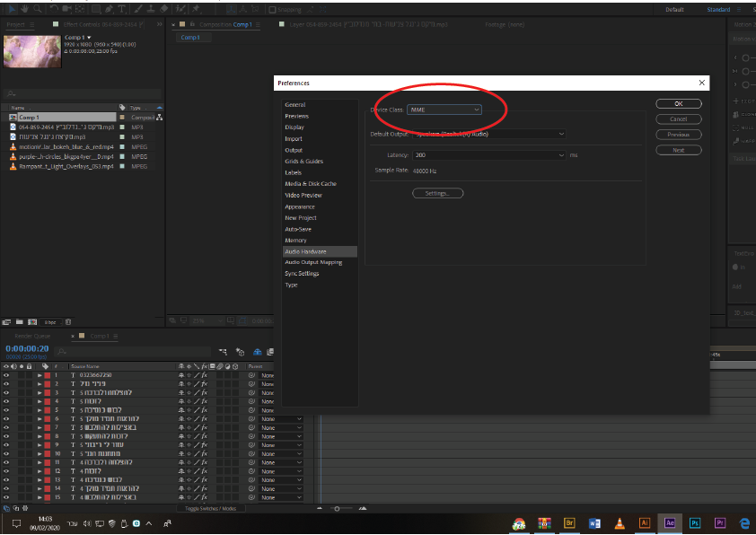This screenshot has height=535, width=756.
Task: Toggle visibility of layer 15
Action: (x=6, y=497)
